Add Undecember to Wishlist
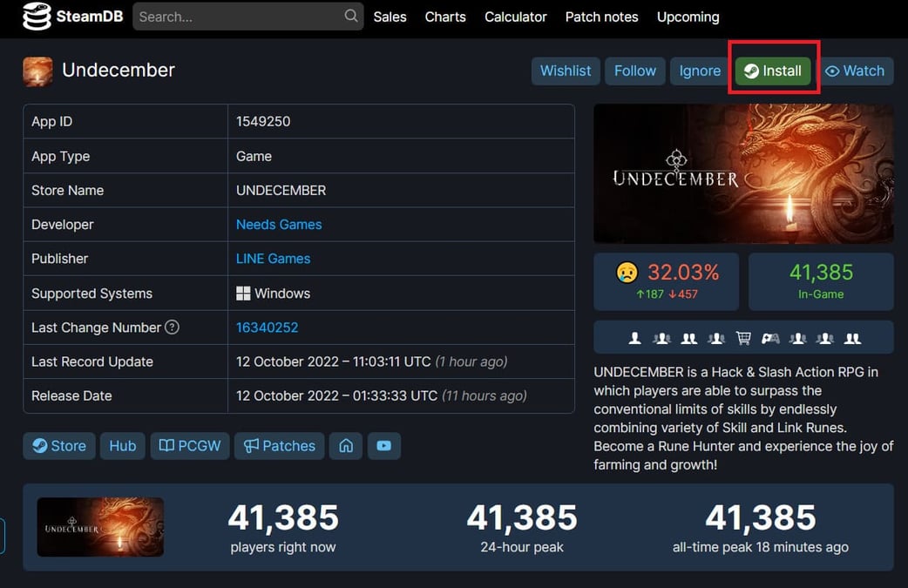The height and width of the screenshot is (588, 908). pos(566,71)
